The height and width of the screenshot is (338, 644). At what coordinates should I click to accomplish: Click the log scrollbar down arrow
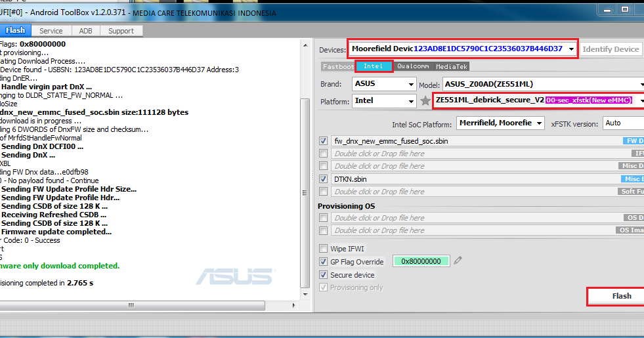pos(305,294)
